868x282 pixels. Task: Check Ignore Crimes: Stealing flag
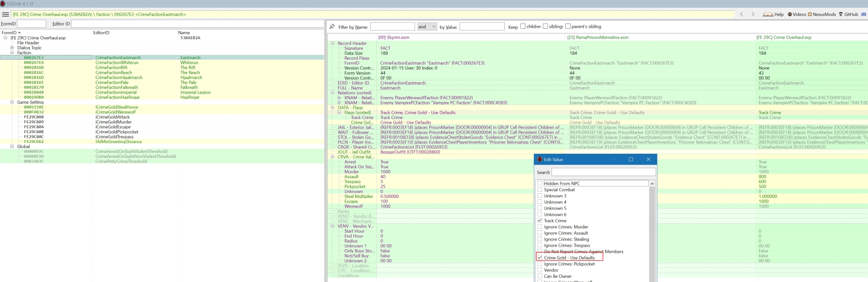(540, 239)
